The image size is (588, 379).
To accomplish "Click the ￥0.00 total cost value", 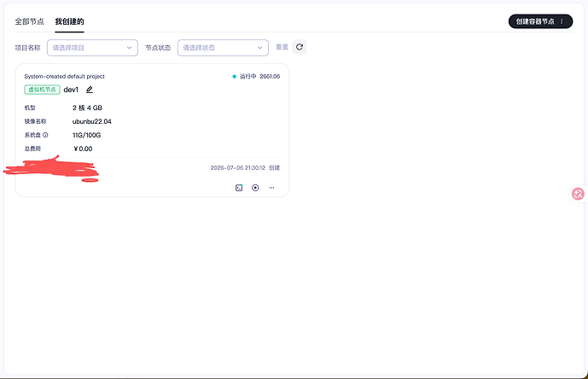I will click(83, 149).
